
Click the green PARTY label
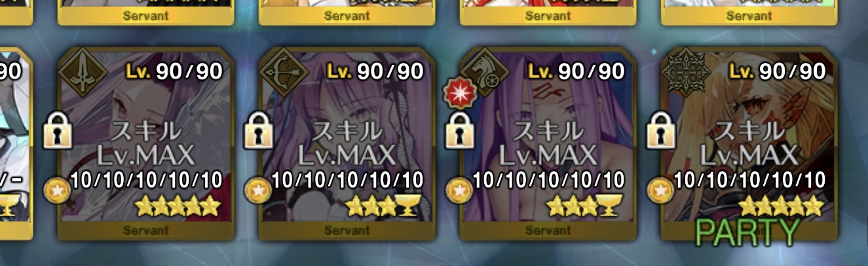(x=747, y=231)
